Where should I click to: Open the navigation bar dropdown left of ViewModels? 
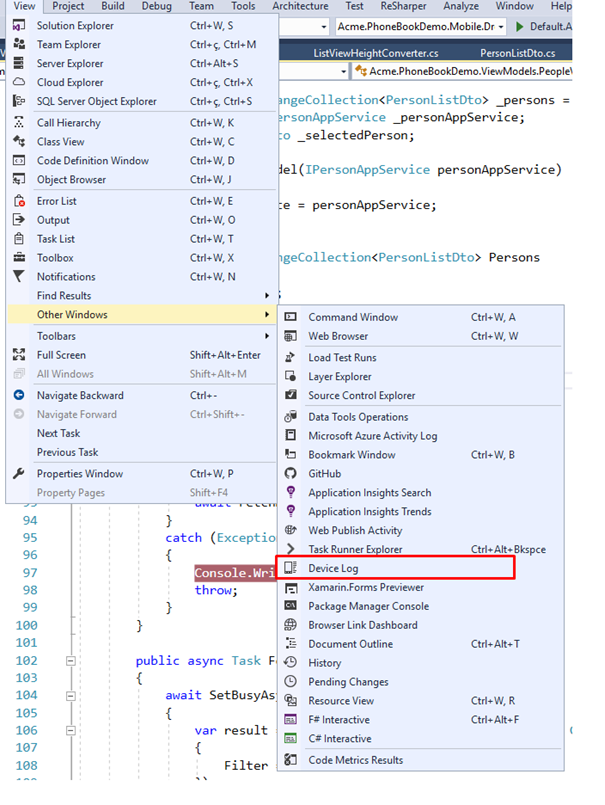click(x=344, y=71)
